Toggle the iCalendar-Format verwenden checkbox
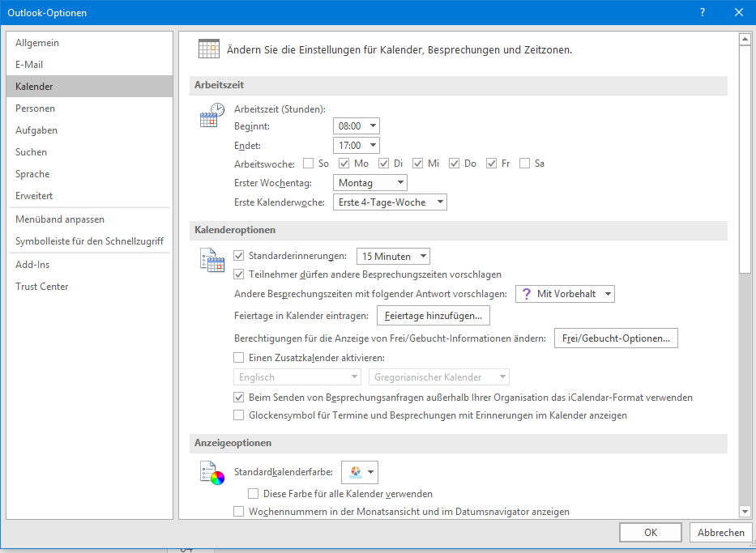756x553 pixels. point(239,398)
